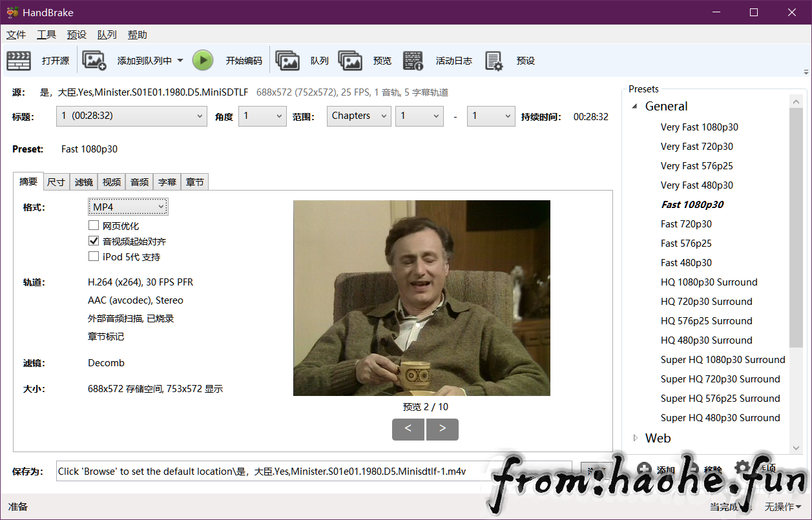The image size is (812, 520).
Task: Open the 格式 MP4 format dropdown
Action: (x=128, y=207)
